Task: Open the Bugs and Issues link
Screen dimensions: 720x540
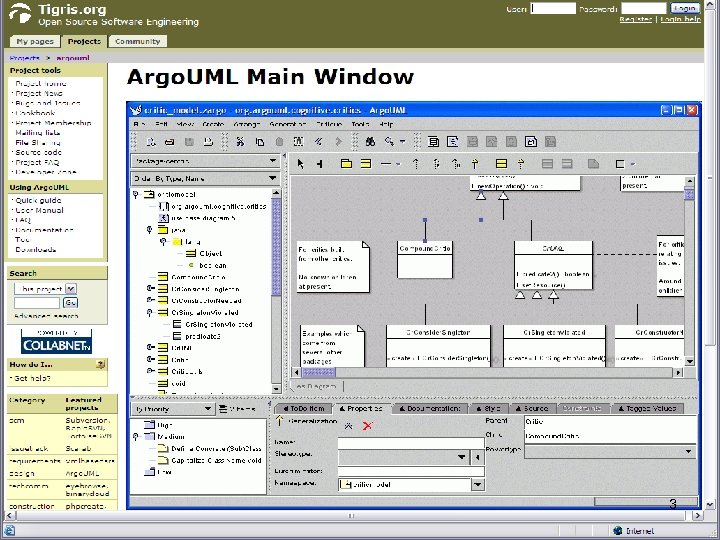Action: point(48,103)
